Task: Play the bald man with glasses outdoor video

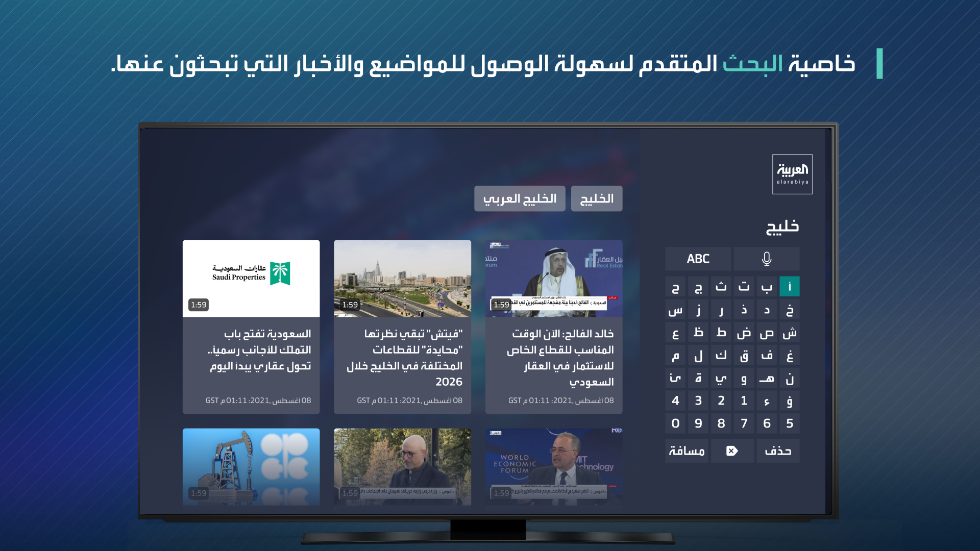Action: coord(402,467)
